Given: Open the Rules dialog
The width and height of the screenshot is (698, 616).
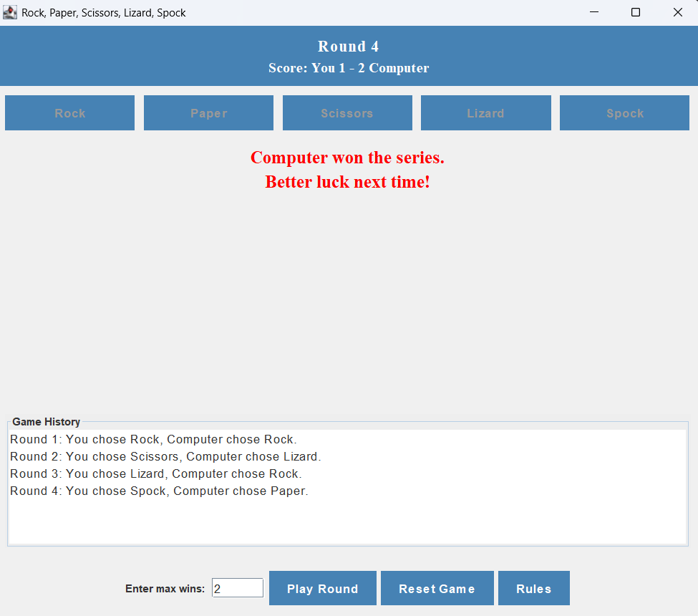Looking at the screenshot, I should (x=534, y=588).
